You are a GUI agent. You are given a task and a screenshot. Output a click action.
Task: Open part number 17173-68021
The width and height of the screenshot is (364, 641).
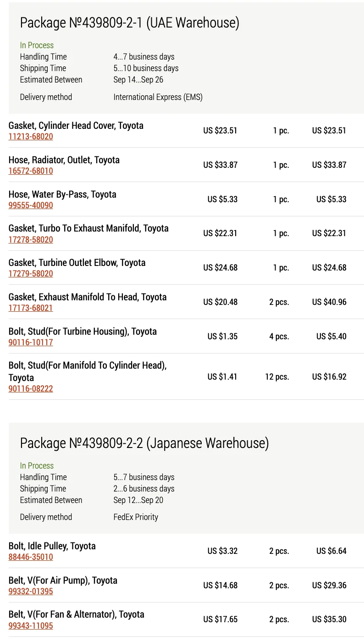(x=31, y=308)
